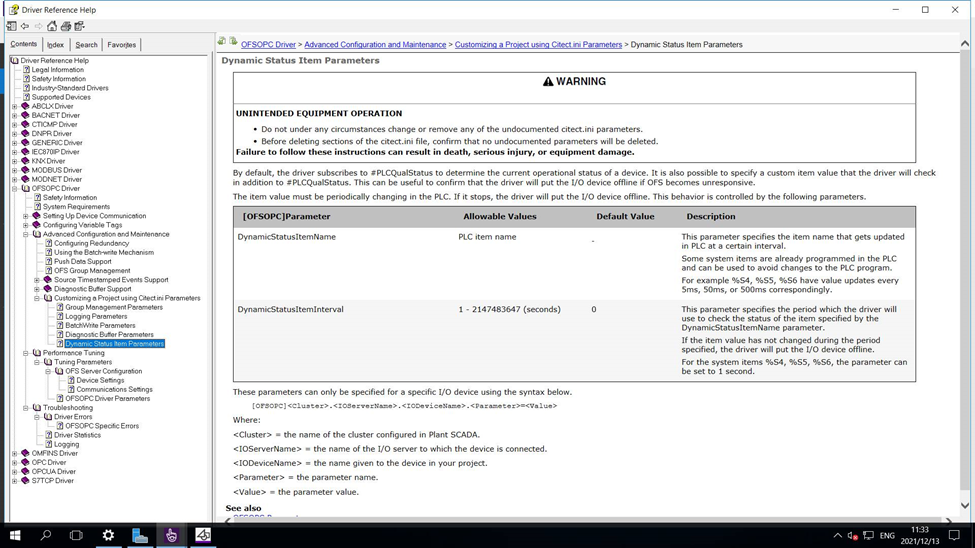Collapse Advanced Configuration and Maintenance node
Viewport: 975px width, 548px height.
point(26,235)
